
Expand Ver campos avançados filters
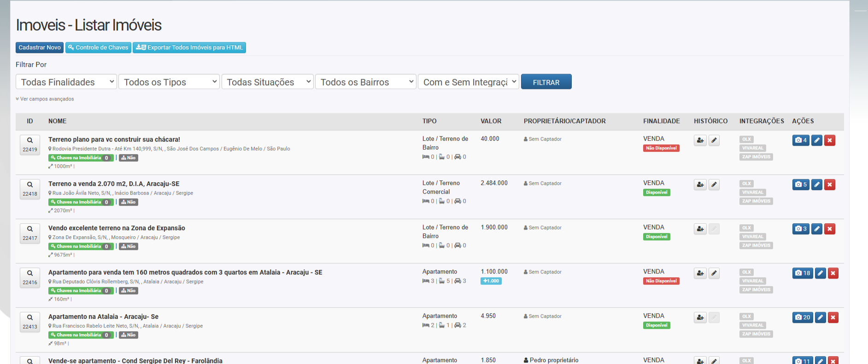[x=45, y=99]
